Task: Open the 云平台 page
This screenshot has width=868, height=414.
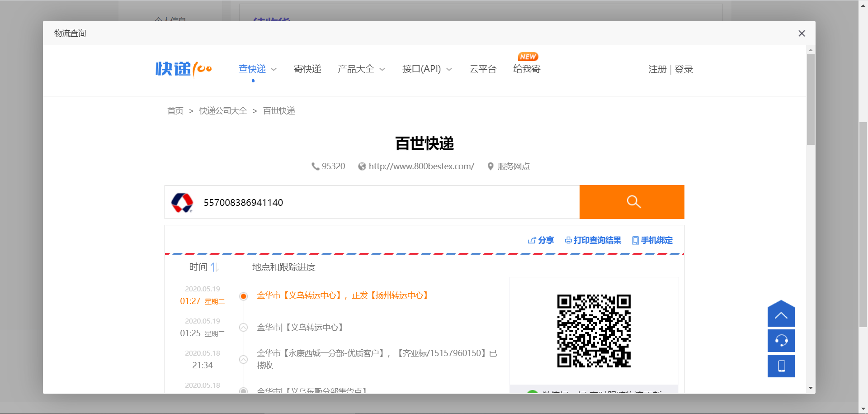Action: [x=483, y=69]
